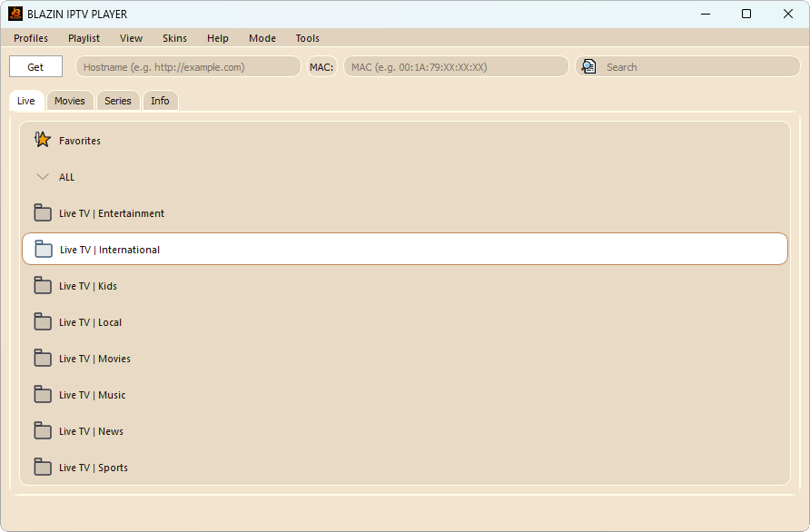Click the Live TV Entertainment folder icon
This screenshot has height=532, width=810.
pyautogui.click(x=43, y=212)
